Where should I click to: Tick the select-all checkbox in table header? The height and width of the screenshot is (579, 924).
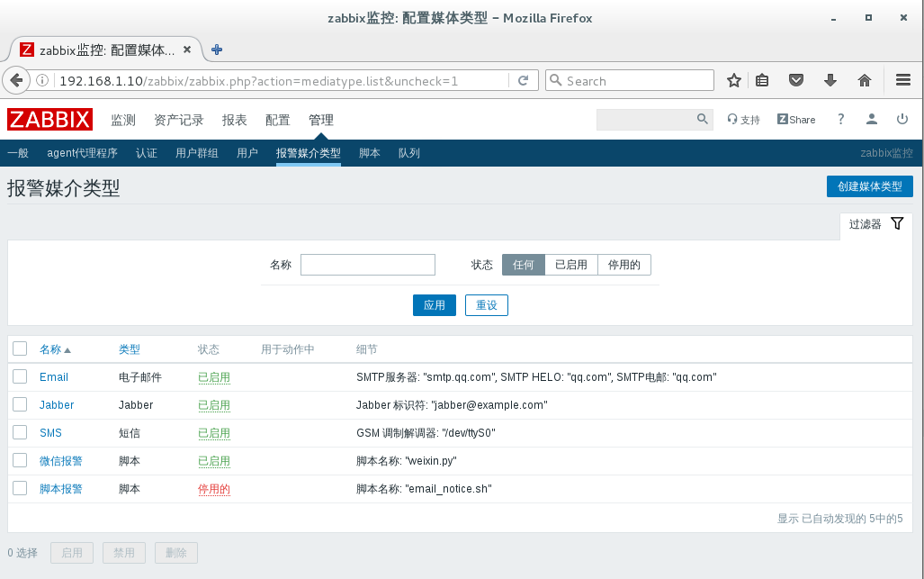pyautogui.click(x=20, y=348)
